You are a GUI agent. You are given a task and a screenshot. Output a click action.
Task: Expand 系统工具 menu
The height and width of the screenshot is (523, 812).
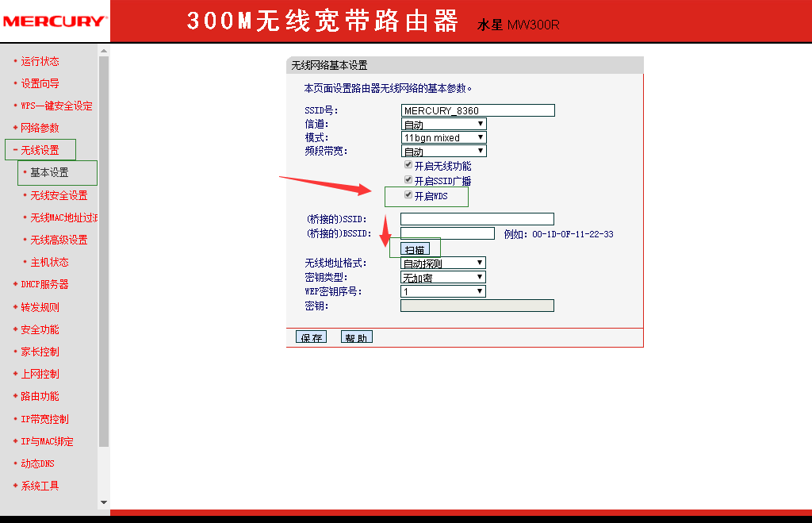coord(40,486)
